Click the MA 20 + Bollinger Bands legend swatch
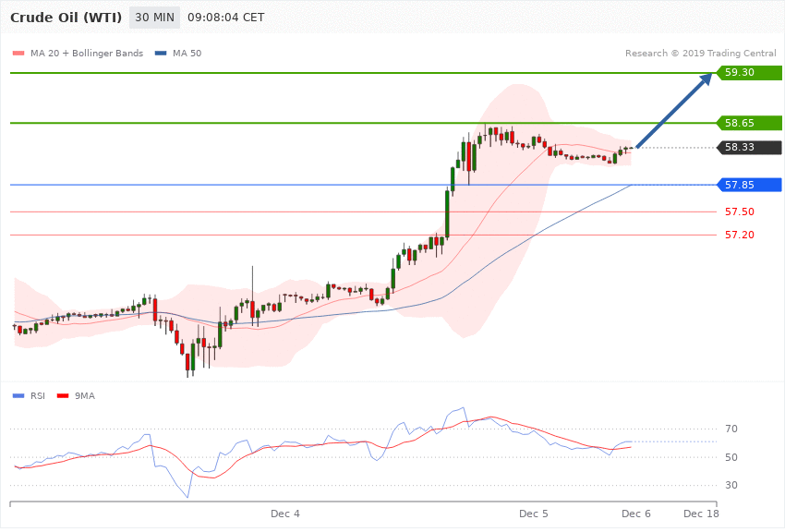 (18, 53)
